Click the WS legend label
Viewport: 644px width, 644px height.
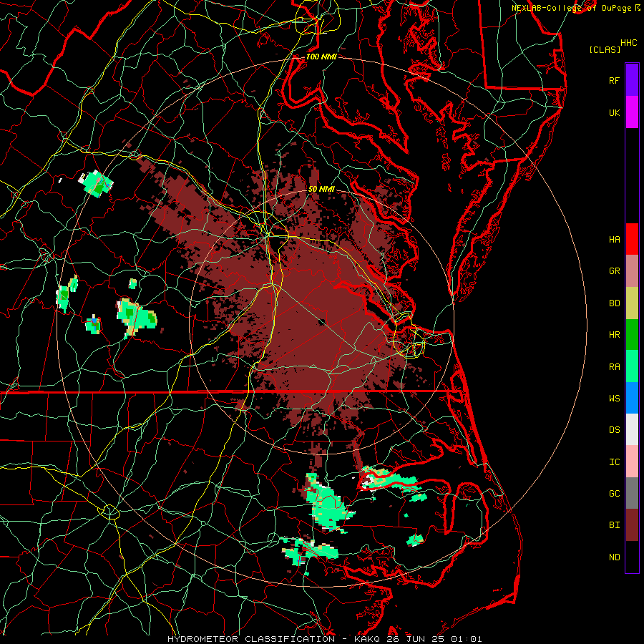[x=614, y=399]
